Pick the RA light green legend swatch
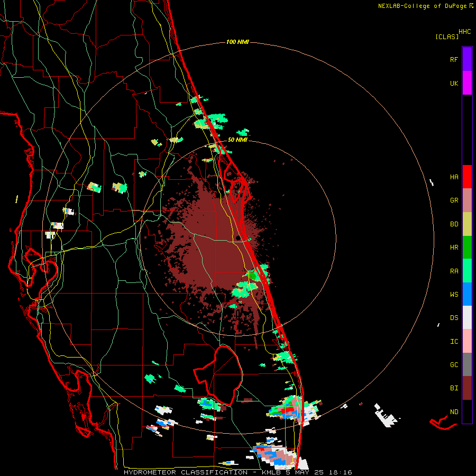Image resolution: width=476 pixels, height=476 pixels. (x=467, y=271)
